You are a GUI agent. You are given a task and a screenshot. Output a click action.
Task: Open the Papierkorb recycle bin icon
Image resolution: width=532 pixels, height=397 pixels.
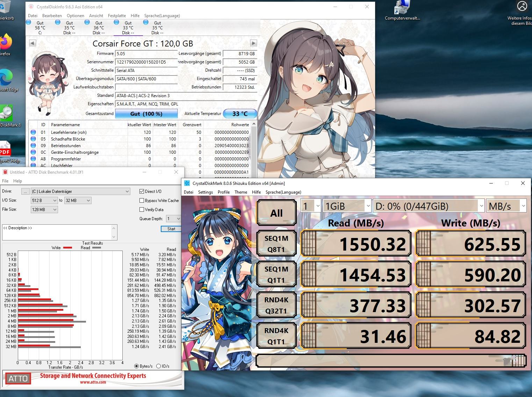tap(6, 10)
